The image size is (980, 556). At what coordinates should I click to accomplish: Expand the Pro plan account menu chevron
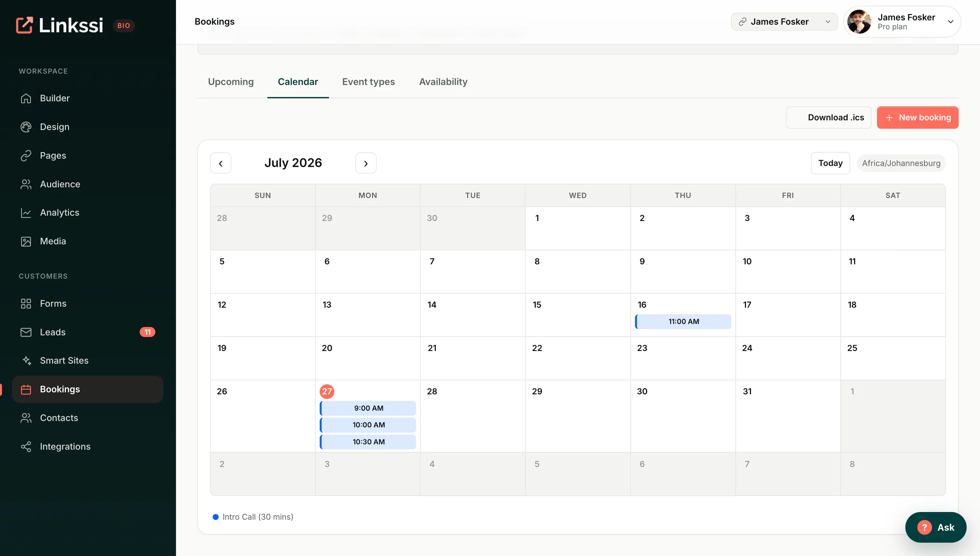pyautogui.click(x=951, y=22)
